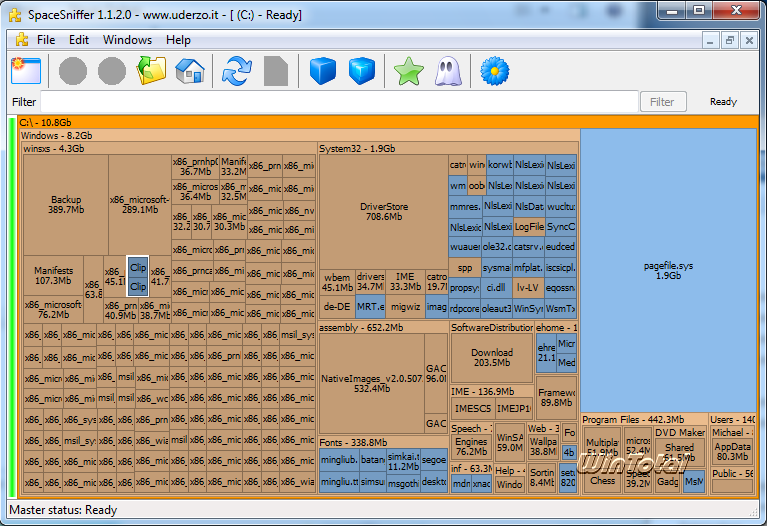Click the Go up folder icon

pos(151,71)
